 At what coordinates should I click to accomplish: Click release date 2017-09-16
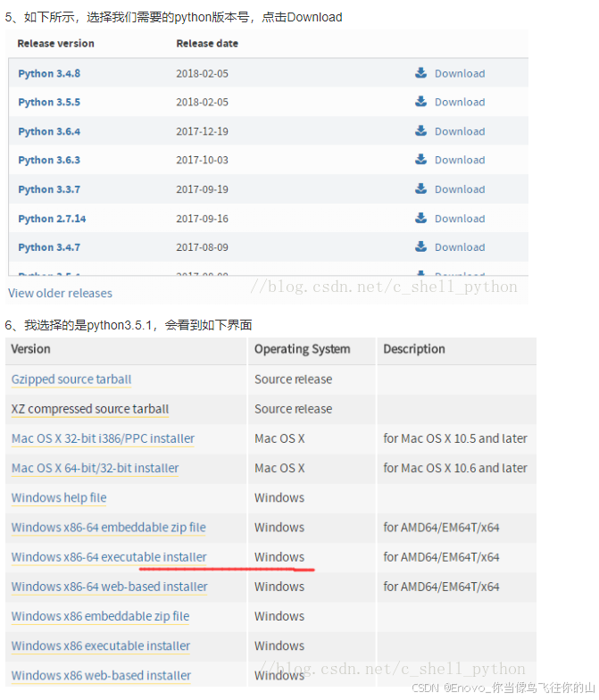(x=202, y=220)
